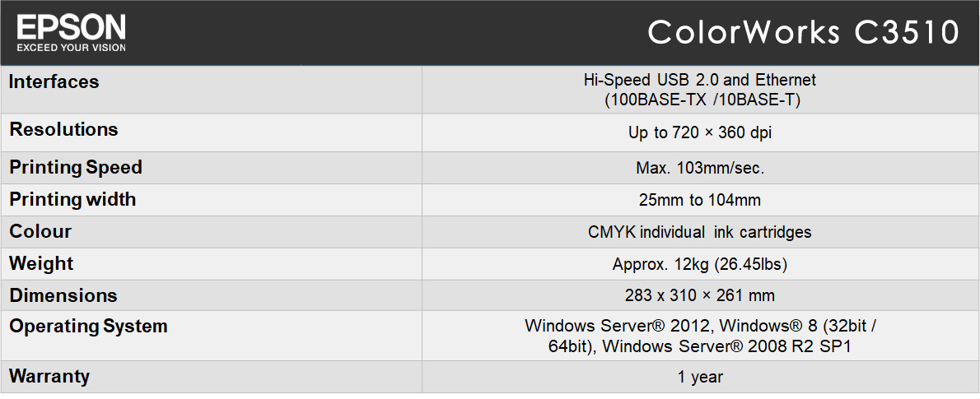Click the Max. 103mm/sec. value
980x399 pixels.
click(x=699, y=168)
